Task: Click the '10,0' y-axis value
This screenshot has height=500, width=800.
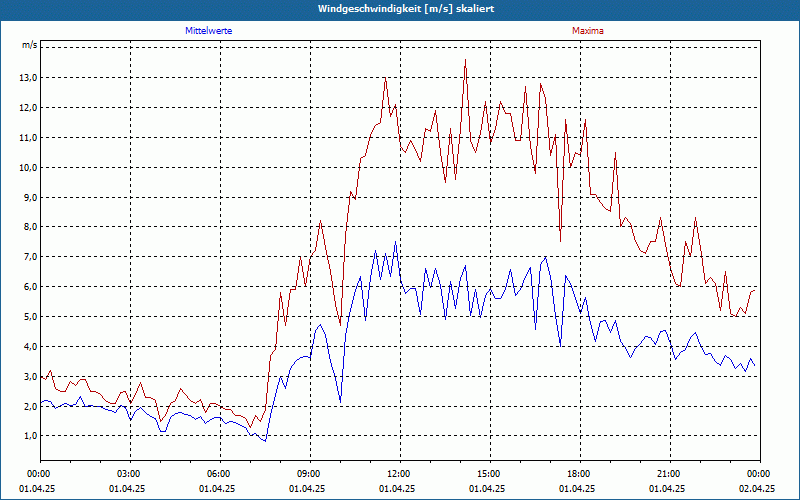Action: 29,167
